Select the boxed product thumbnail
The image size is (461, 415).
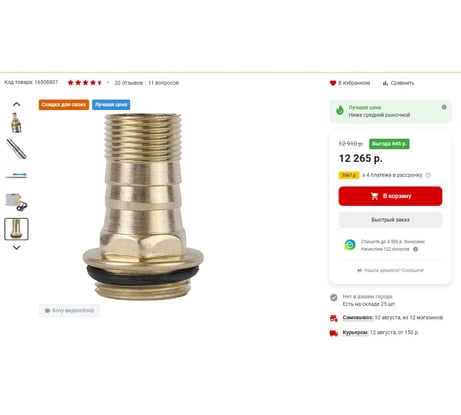(x=16, y=202)
